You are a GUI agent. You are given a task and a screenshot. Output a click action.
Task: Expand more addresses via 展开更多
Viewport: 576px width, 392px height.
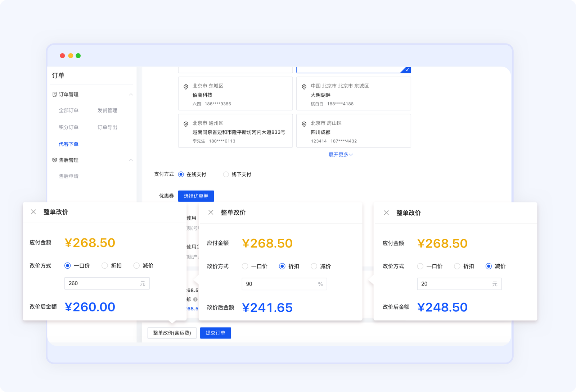(340, 155)
